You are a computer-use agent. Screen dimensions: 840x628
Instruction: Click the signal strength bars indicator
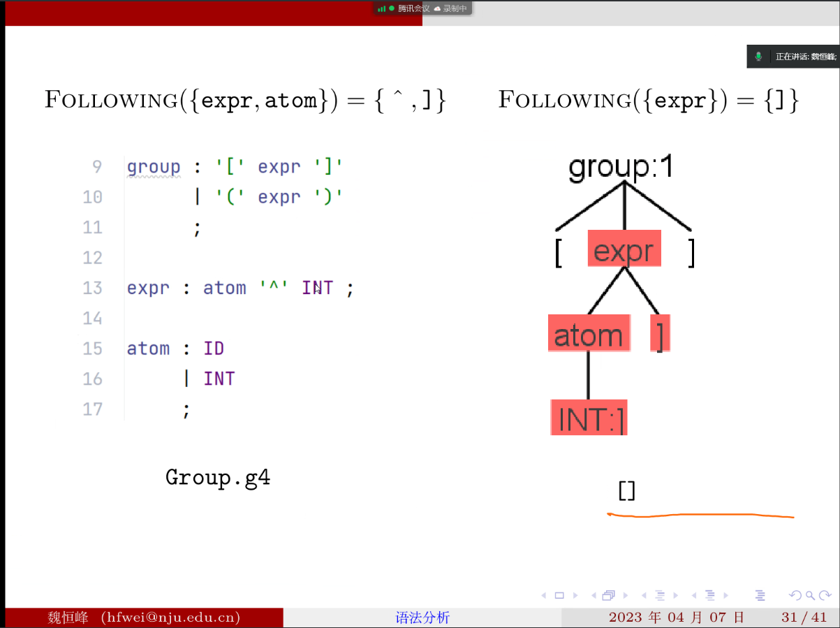(x=382, y=8)
